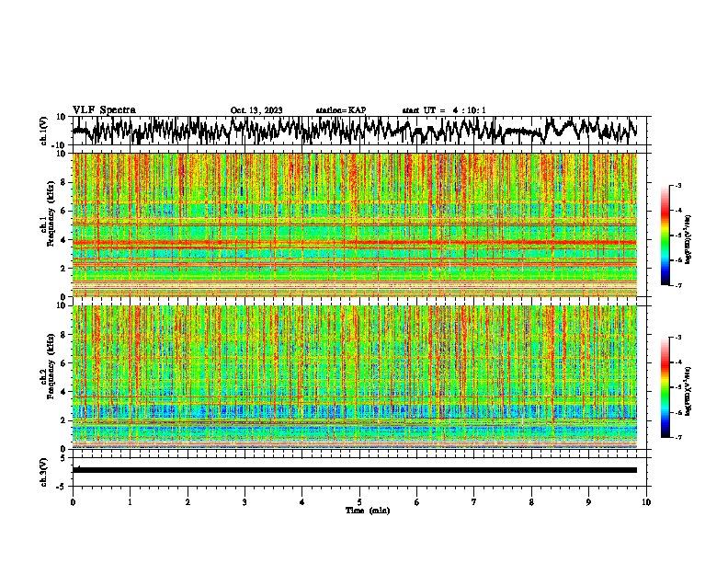The image size is (728, 563).
Task: Click the "ch.1(V)" waveform axis label
Action: tap(45, 131)
